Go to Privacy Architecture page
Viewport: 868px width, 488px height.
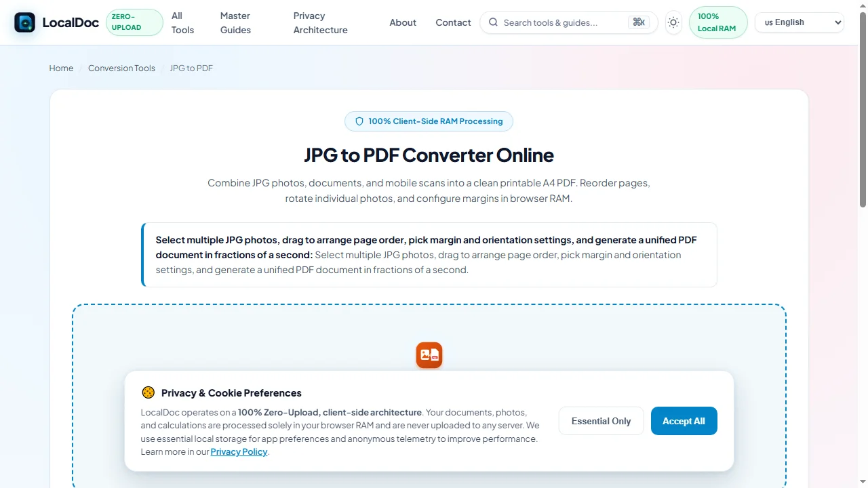click(320, 22)
